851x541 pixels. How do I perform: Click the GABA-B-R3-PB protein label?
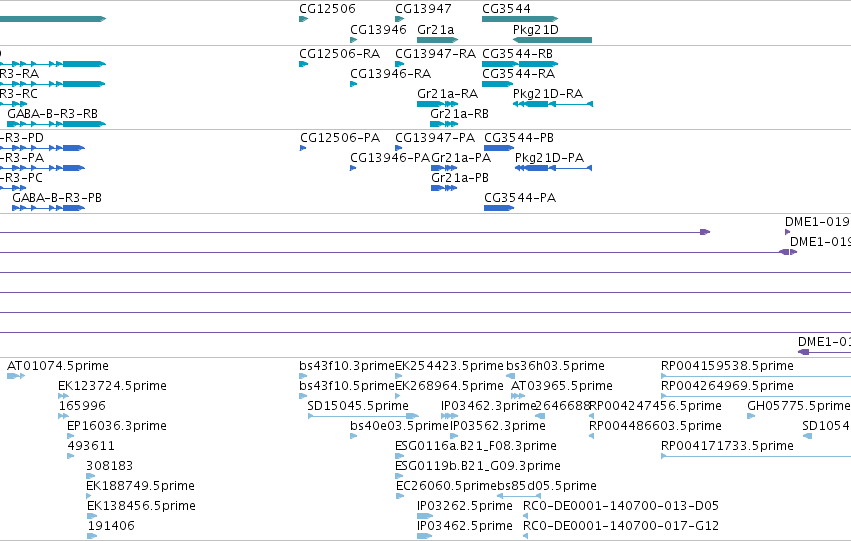(57, 198)
